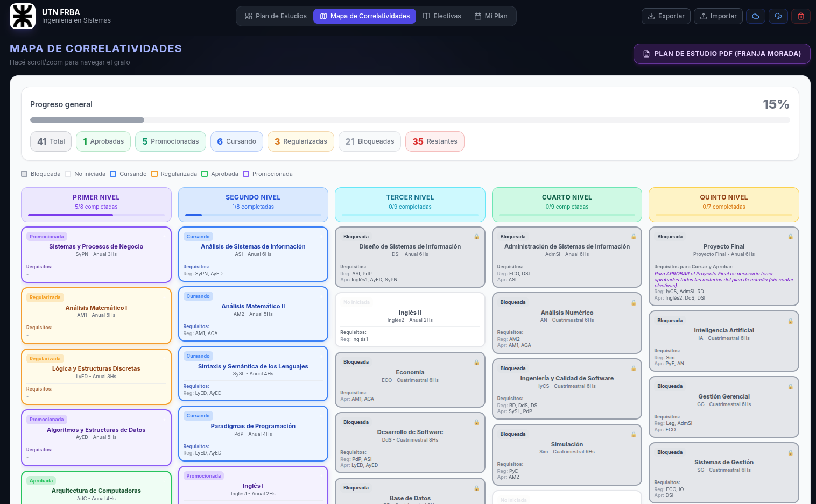Click the Aprobada legend green square

coord(205,174)
